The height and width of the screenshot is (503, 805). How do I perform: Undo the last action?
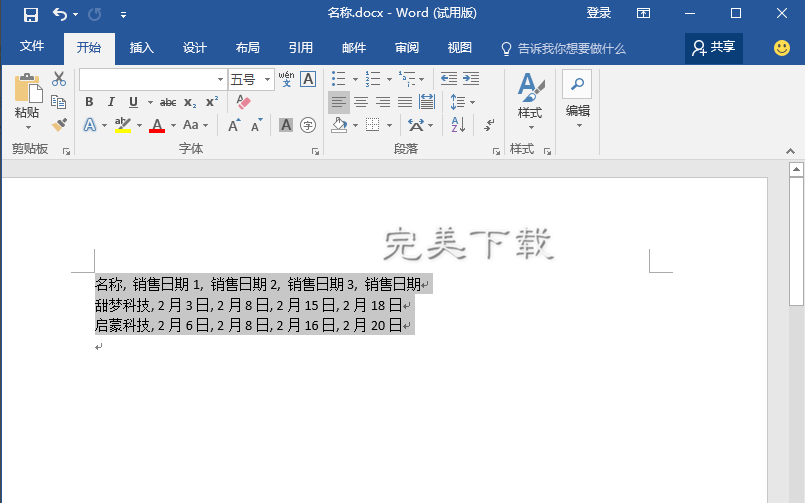tap(60, 14)
